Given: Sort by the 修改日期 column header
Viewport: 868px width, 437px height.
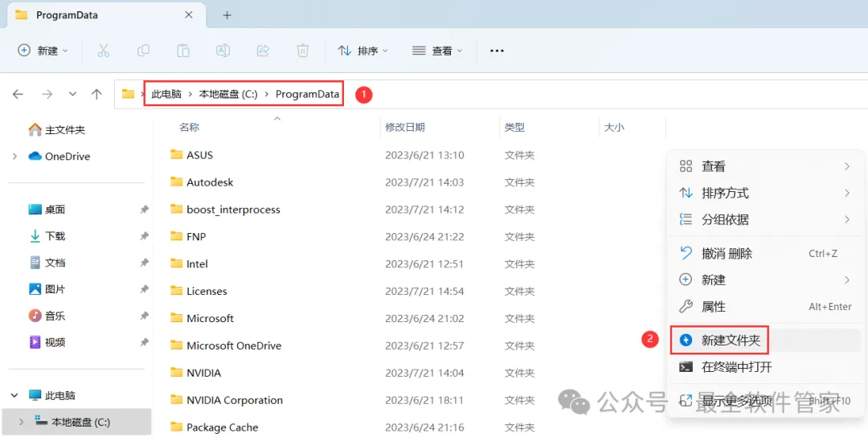Looking at the screenshot, I should 405,127.
